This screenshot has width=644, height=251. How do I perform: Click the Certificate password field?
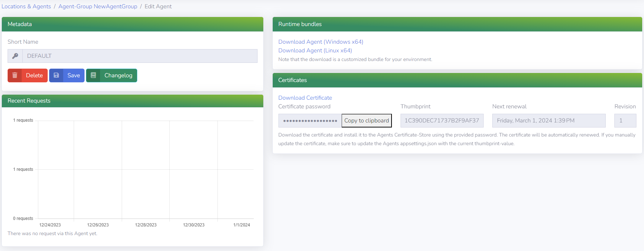(x=310, y=121)
